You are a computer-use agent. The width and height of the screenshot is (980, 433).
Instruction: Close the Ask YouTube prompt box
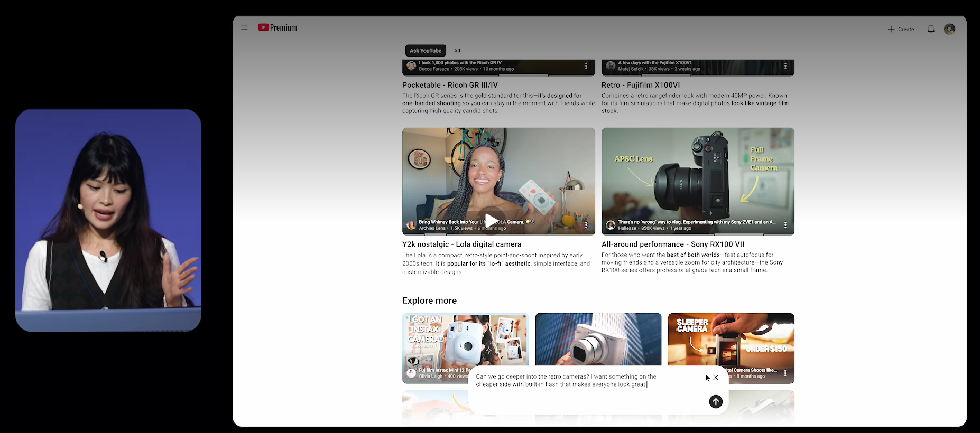716,378
